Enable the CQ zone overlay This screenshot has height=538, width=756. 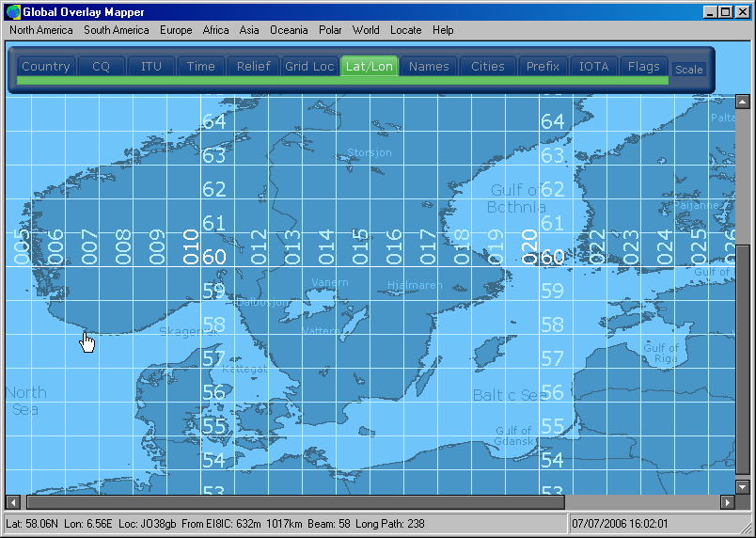[101, 67]
